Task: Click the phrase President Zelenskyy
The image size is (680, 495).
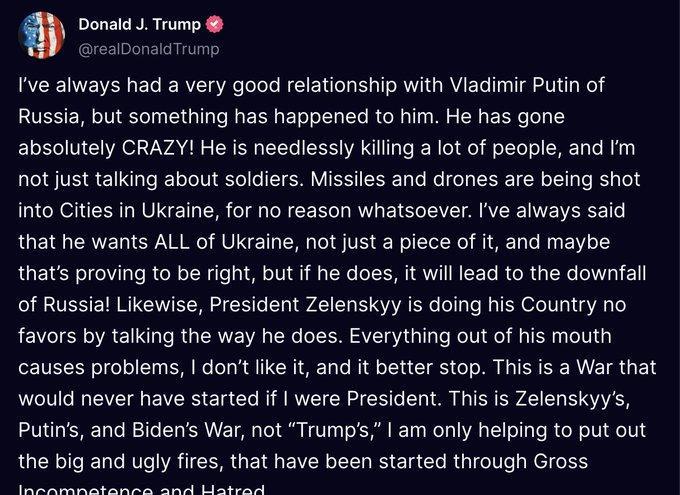Action: [305, 305]
